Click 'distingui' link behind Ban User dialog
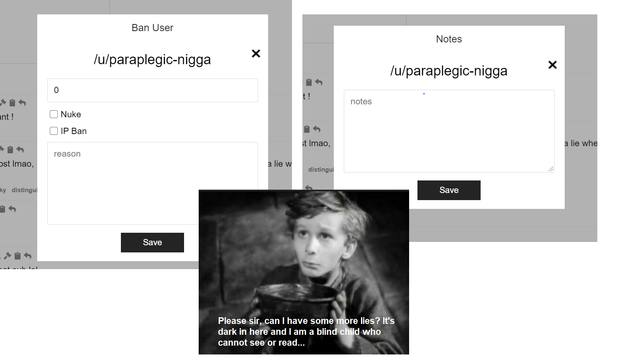640x363 pixels. pyautogui.click(x=24, y=190)
